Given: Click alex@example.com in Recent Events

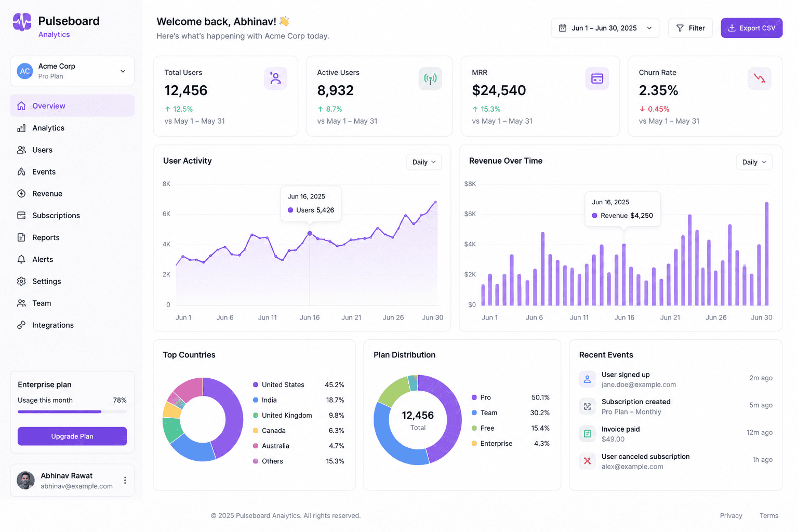Looking at the screenshot, I should click(x=632, y=467).
